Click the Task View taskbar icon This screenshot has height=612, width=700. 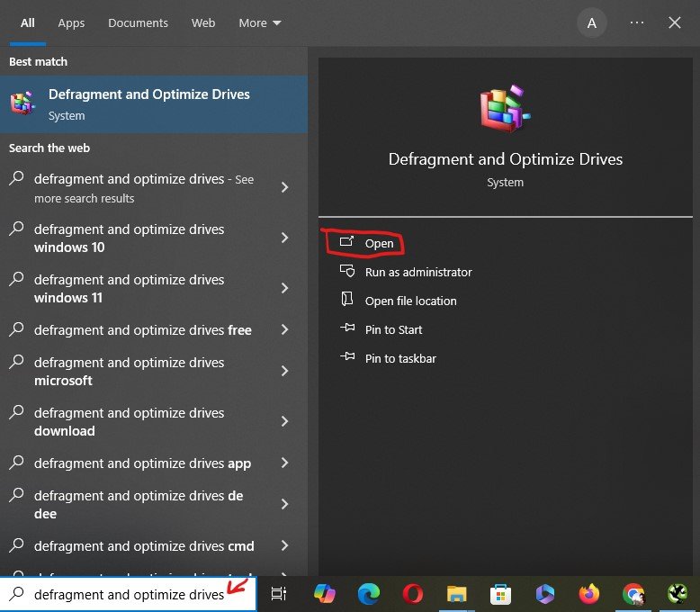click(279, 594)
